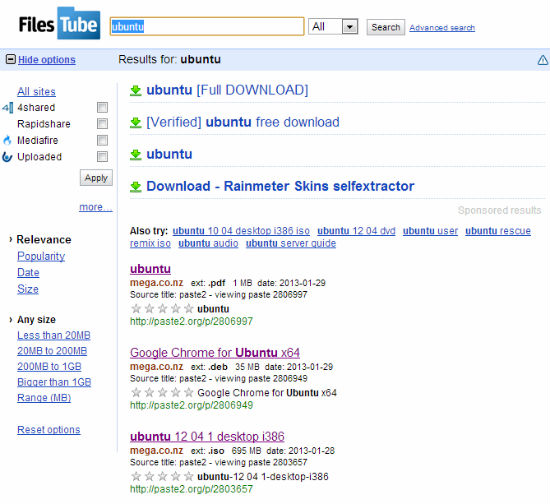This screenshot has width=550, height=504.
Task: Click download arrow icon beside Verified ubuntu free download
Action: tap(136, 122)
